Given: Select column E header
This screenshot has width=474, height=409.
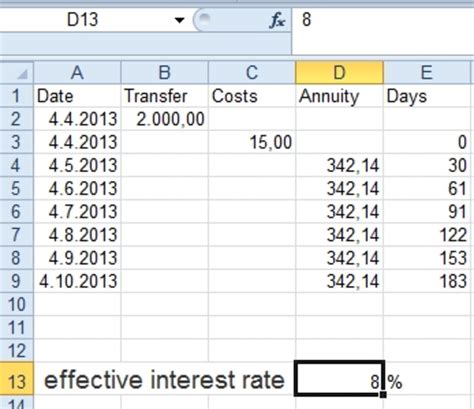Looking at the screenshot, I should pos(427,72).
